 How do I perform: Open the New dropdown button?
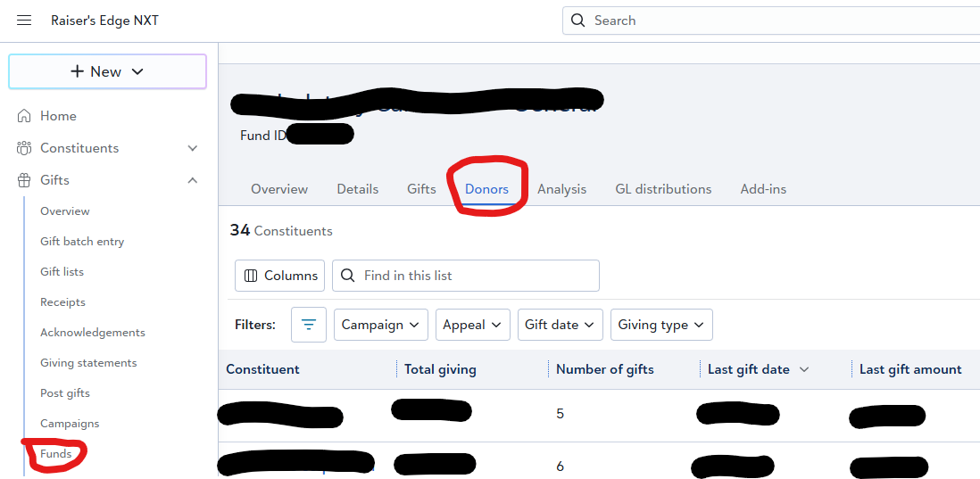click(107, 72)
